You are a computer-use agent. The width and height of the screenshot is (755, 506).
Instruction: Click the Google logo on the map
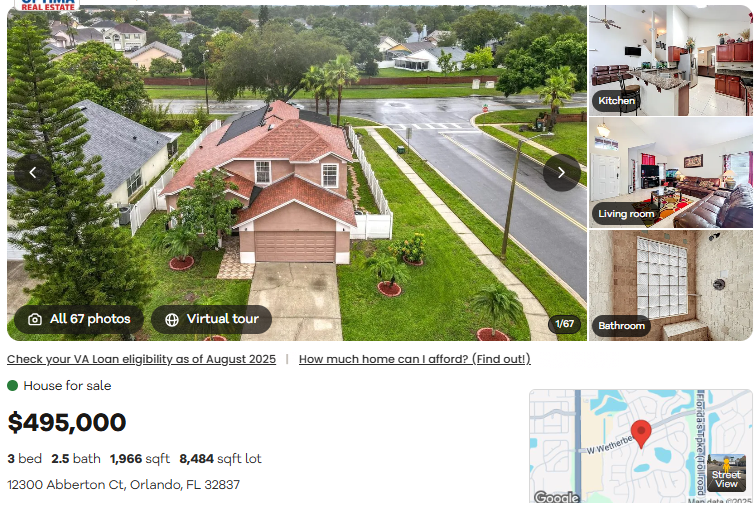[557, 497]
